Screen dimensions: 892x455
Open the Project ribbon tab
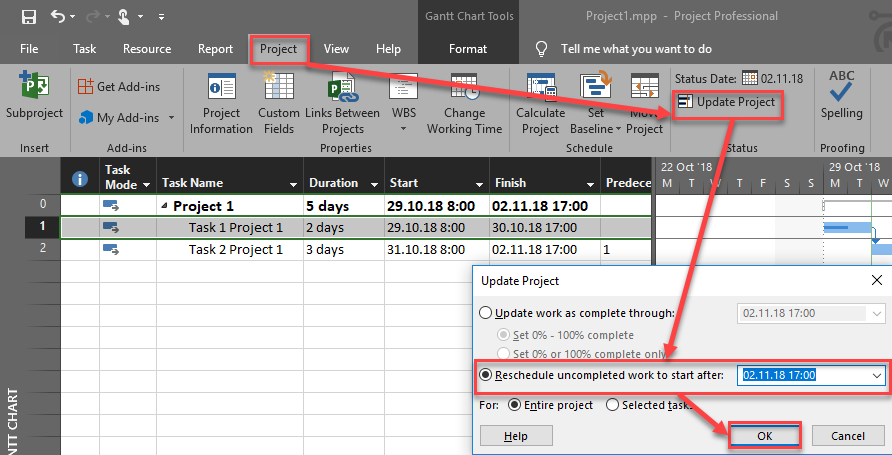(x=278, y=49)
